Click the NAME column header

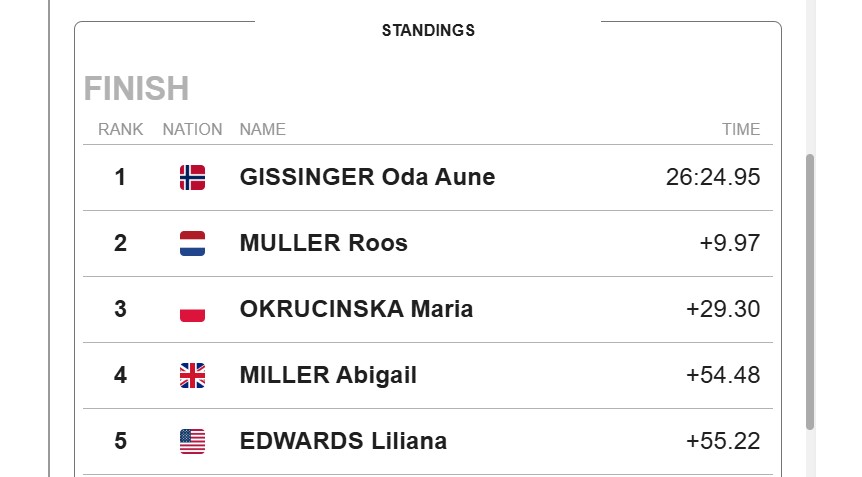pyautogui.click(x=263, y=129)
